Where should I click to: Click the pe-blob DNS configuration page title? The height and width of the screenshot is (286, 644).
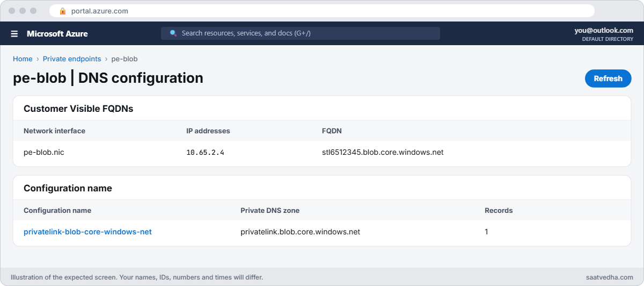point(108,78)
